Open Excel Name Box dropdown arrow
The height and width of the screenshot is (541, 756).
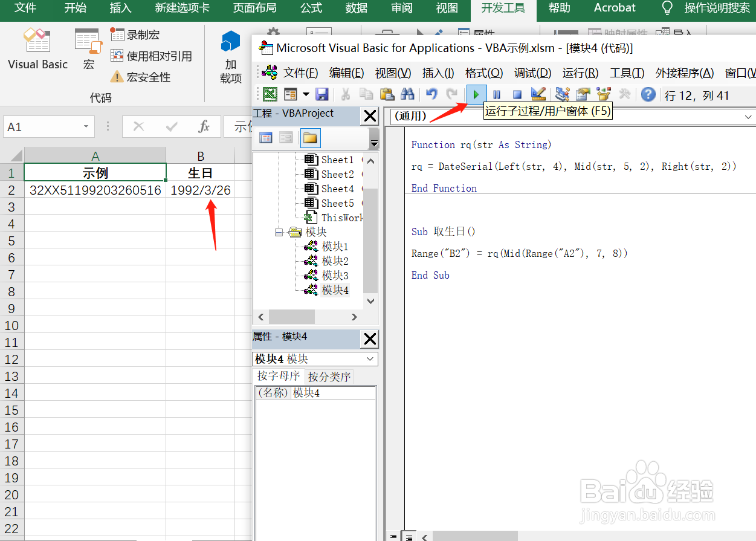[86, 127]
